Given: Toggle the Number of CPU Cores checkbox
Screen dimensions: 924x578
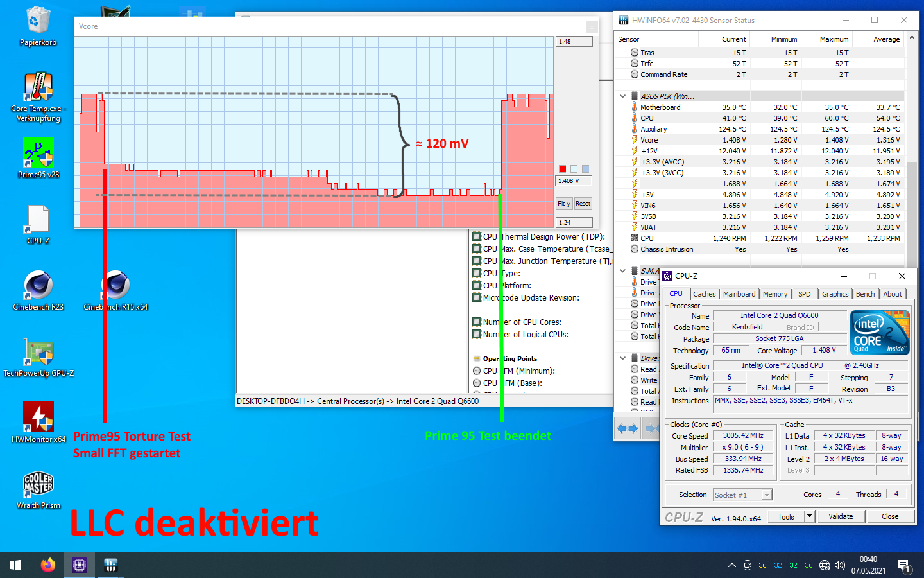Looking at the screenshot, I should coord(475,322).
